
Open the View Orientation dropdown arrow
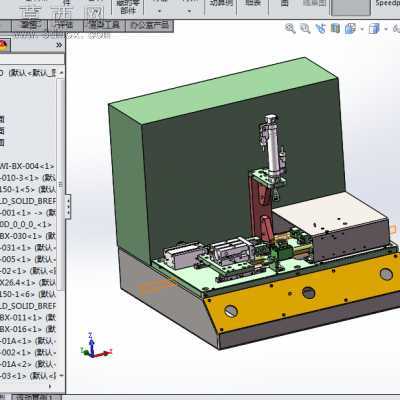click(362, 29)
